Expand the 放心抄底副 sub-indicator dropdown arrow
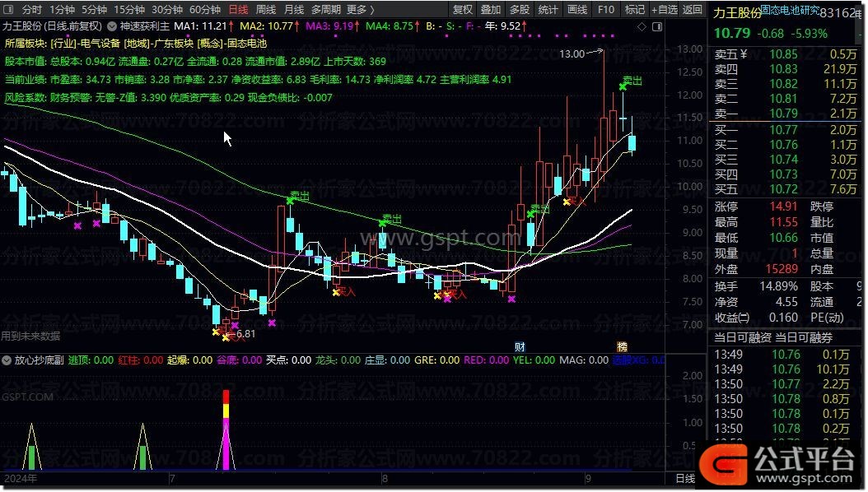The height and width of the screenshot is (492, 868). click(x=7, y=360)
